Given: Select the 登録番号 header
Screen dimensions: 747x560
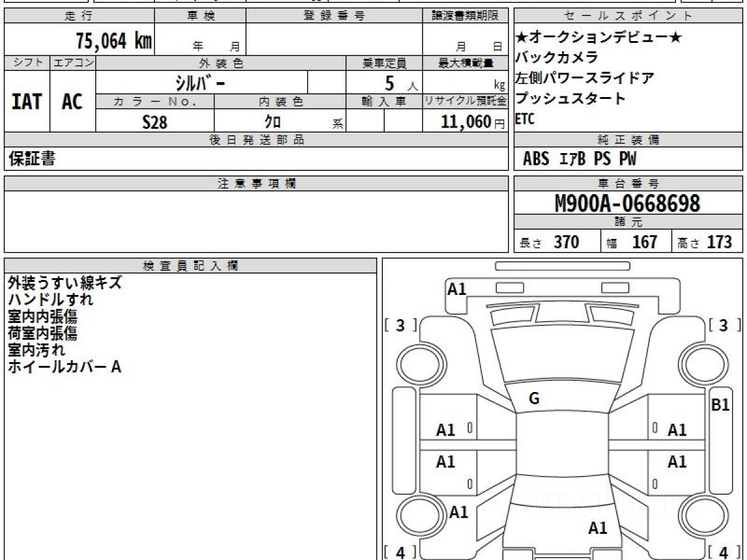Looking at the screenshot, I should point(334,16).
